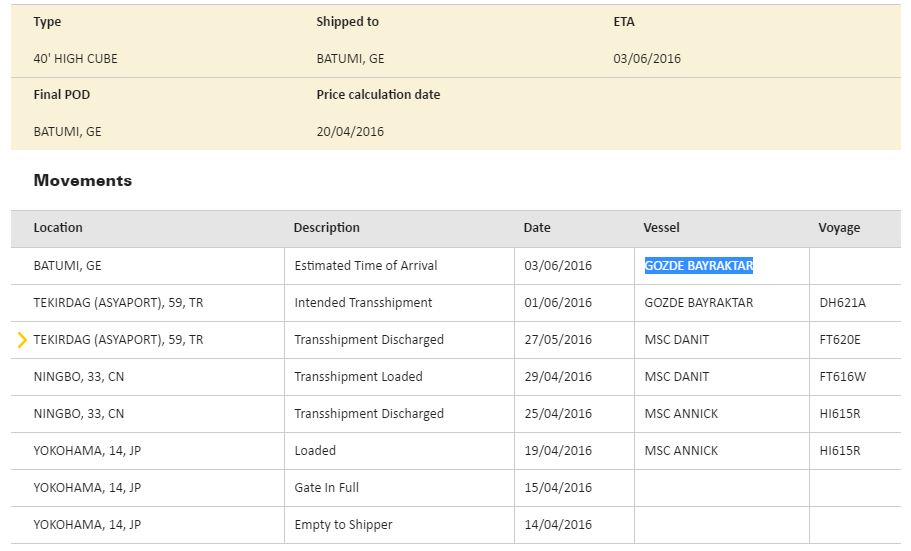Click the Movements section heading
The height and width of the screenshot is (551, 911).
click(x=82, y=181)
